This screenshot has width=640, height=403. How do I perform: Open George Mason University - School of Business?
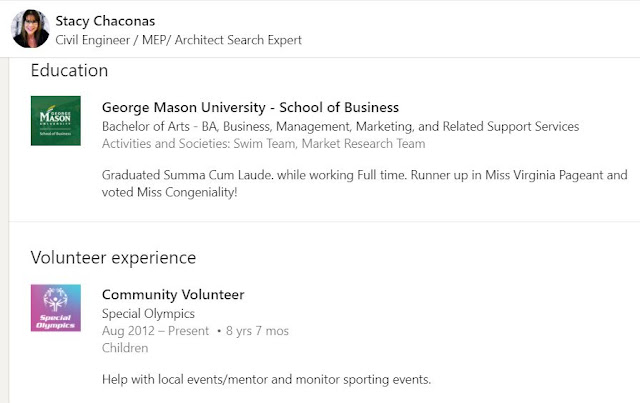tap(250, 108)
